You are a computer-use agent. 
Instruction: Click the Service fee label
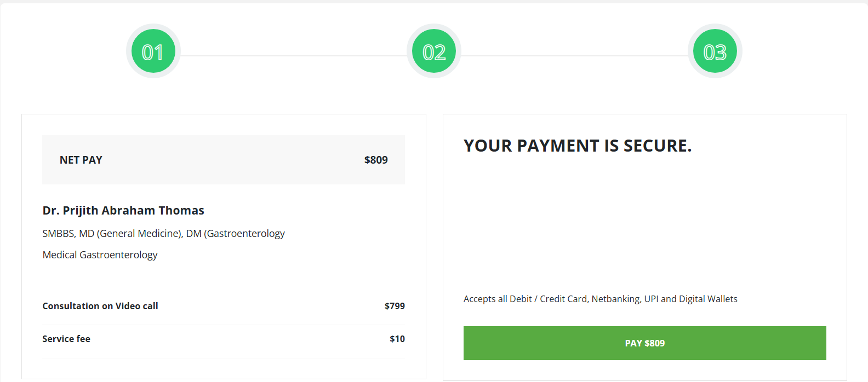(66, 339)
